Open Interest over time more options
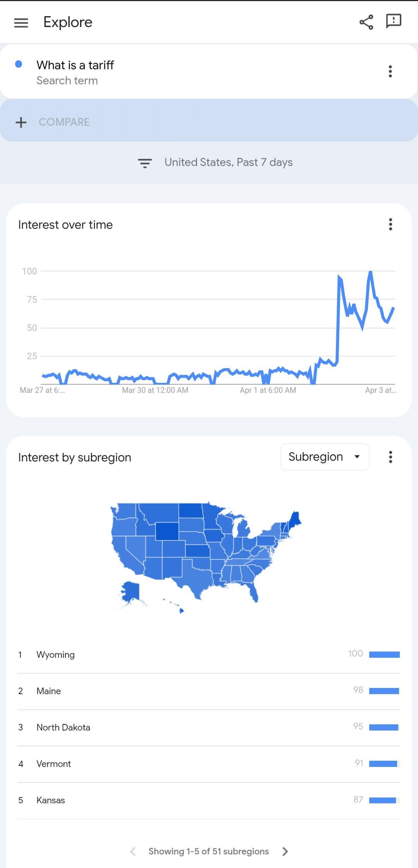The width and height of the screenshot is (418, 868). [391, 225]
